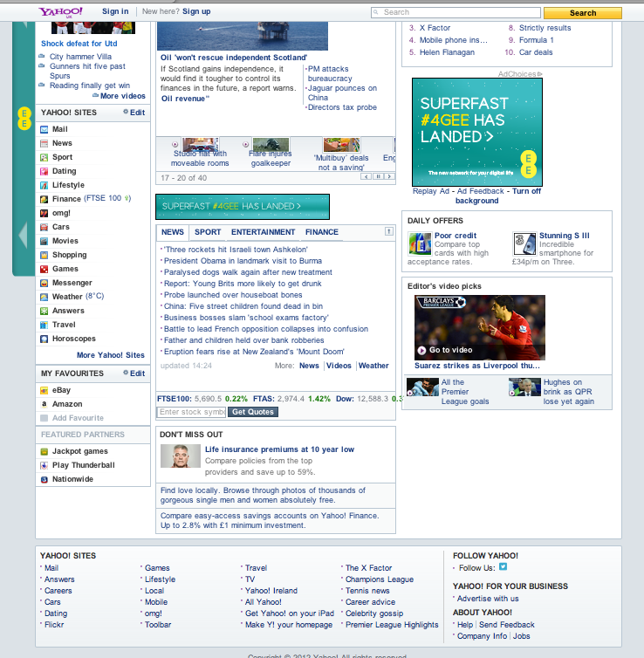Open the Poor credit daily offer
This screenshot has width=644, height=658.
pyautogui.click(x=456, y=236)
